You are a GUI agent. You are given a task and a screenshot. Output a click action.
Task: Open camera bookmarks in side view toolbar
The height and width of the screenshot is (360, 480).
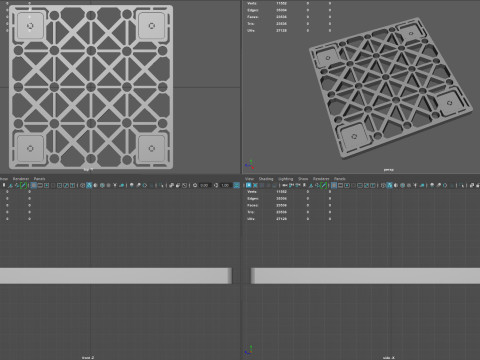coord(304,185)
